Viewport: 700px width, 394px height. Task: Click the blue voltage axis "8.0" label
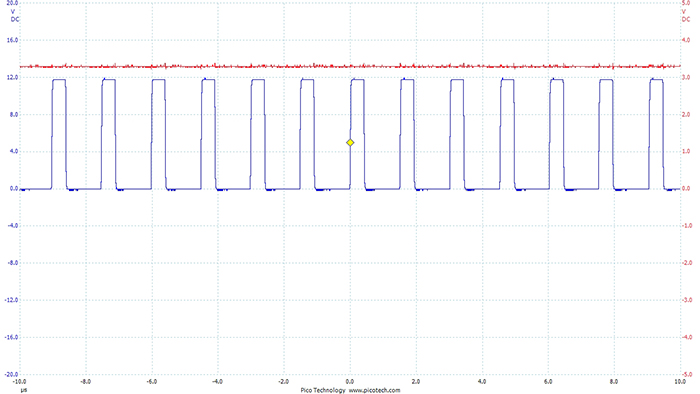pyautogui.click(x=14, y=115)
